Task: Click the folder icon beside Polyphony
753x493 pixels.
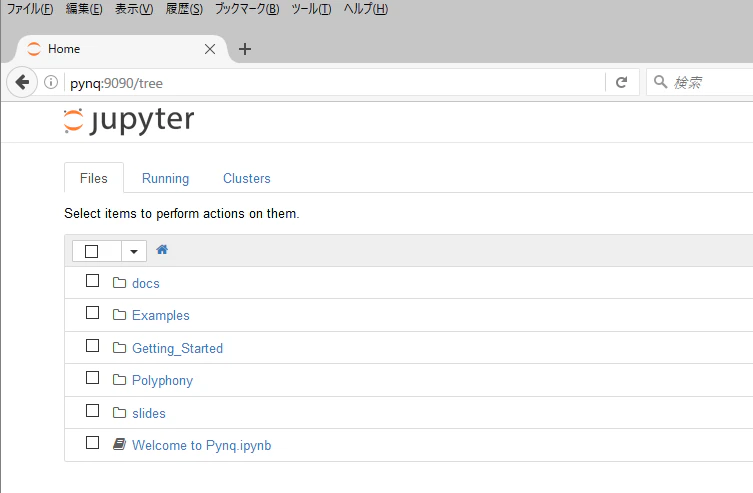Action: point(119,380)
